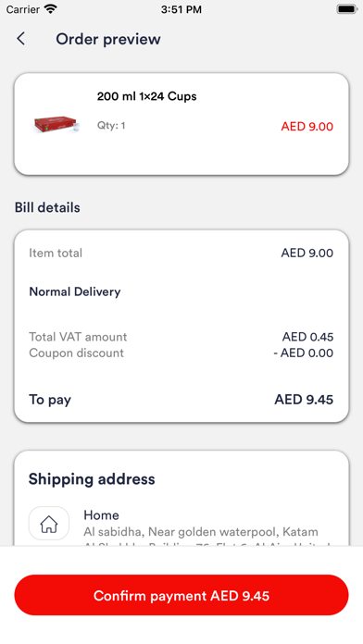This screenshot has width=363, height=644.
Task: Click the Home address icon
Action: point(49,524)
